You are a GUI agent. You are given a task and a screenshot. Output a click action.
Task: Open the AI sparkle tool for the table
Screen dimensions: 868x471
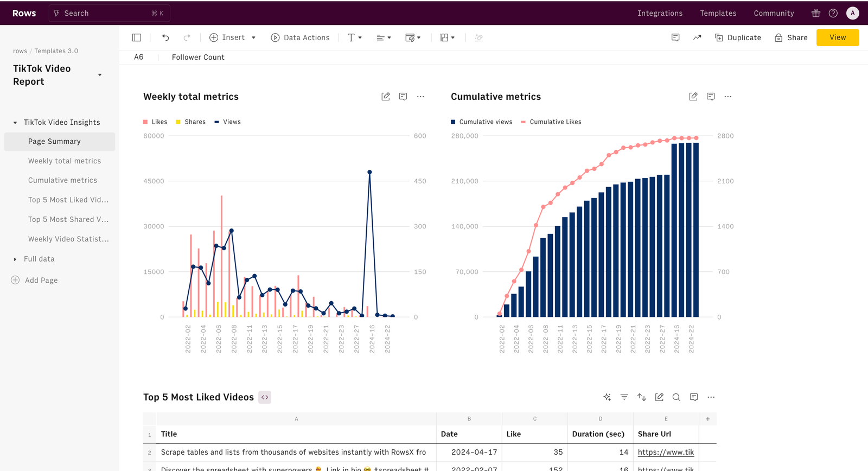tap(607, 397)
